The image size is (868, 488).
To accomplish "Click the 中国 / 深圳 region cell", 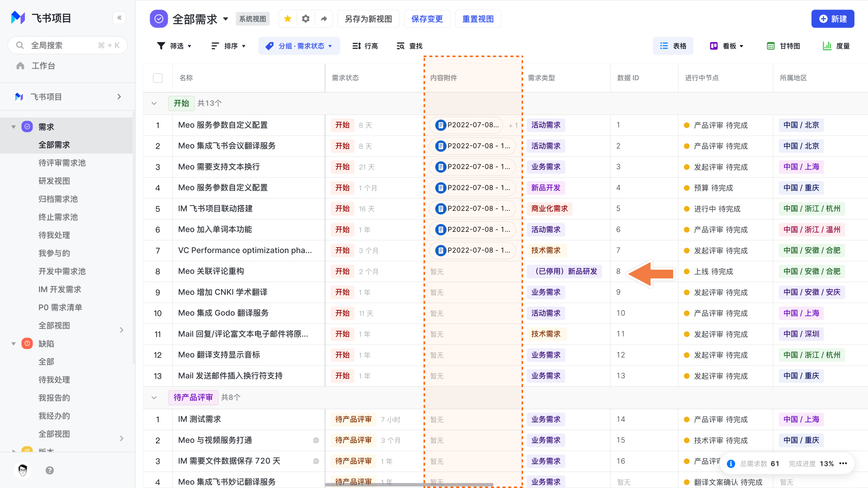I will coord(802,334).
